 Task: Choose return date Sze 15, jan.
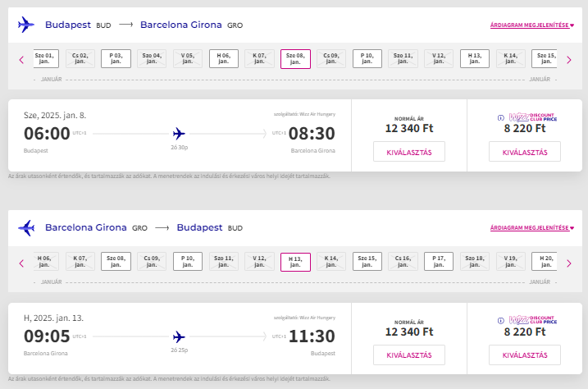[x=367, y=262]
